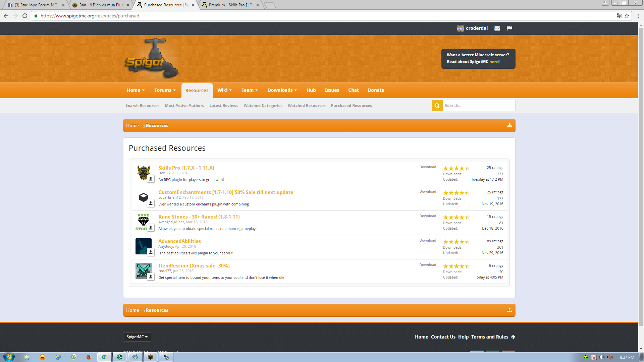Image resolution: width=644 pixels, height=362 pixels.
Task: Click the scroll-to-top arrow in footer
Action: [513, 337]
